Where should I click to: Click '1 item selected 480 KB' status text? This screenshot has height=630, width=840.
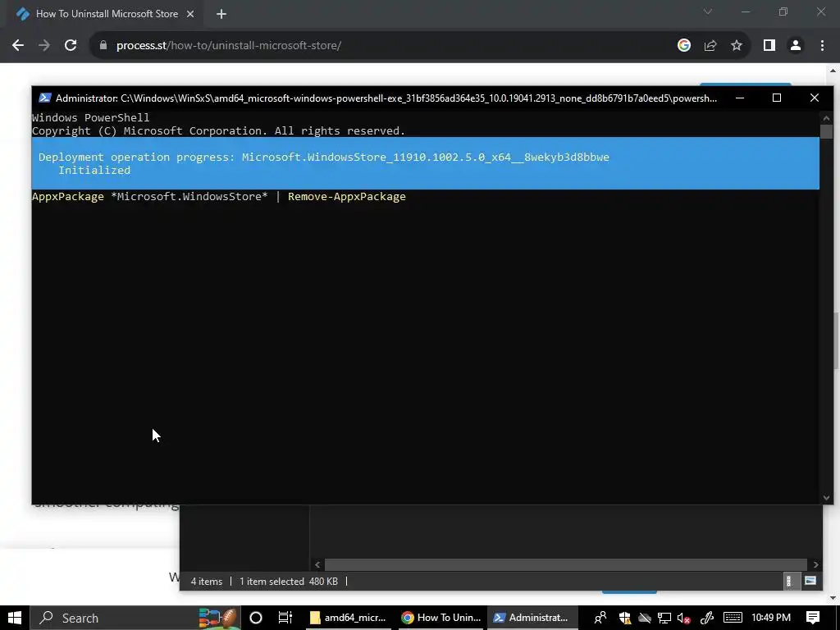[x=288, y=582]
